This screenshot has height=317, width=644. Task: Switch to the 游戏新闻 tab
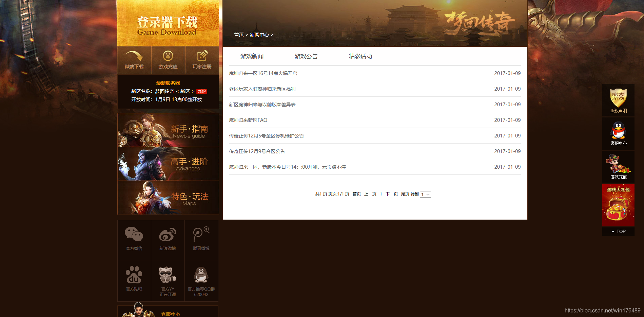click(252, 56)
